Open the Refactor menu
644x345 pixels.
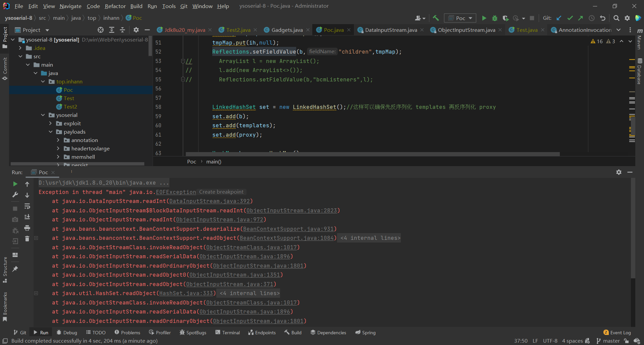coord(115,6)
